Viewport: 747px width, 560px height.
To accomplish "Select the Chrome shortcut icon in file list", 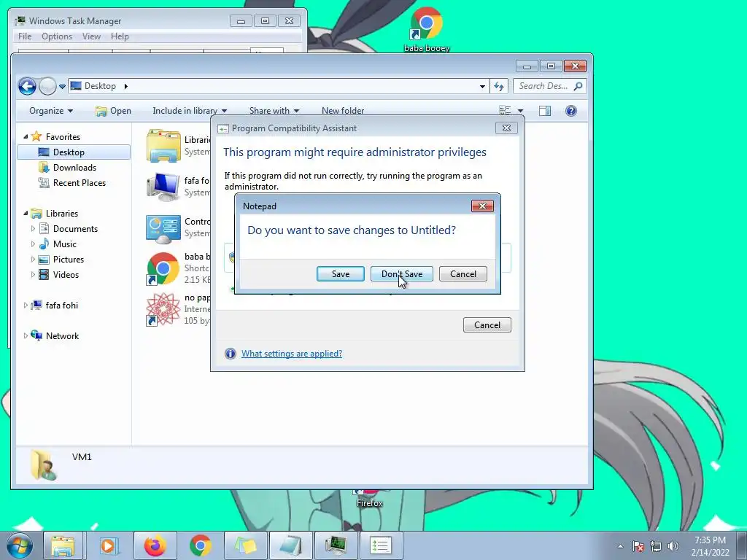I will point(163,268).
